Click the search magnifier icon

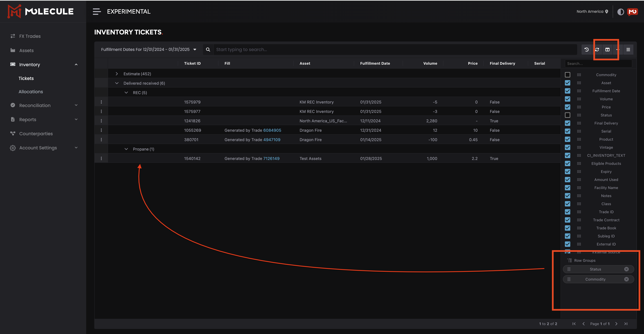coord(208,49)
